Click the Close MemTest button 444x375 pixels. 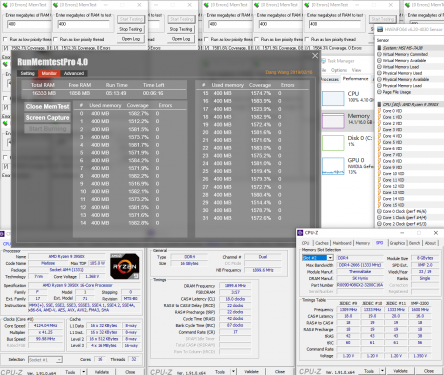click(47, 107)
